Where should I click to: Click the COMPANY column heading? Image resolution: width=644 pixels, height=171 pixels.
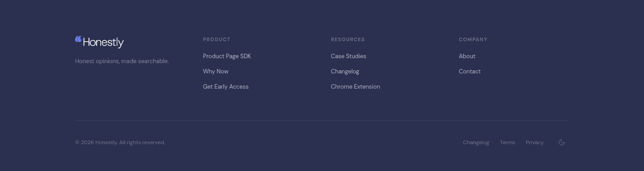pos(473,39)
